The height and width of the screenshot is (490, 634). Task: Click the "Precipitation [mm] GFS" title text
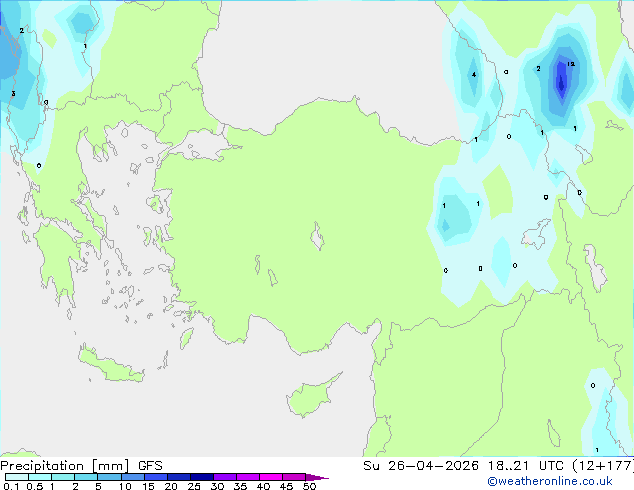click(x=81, y=466)
